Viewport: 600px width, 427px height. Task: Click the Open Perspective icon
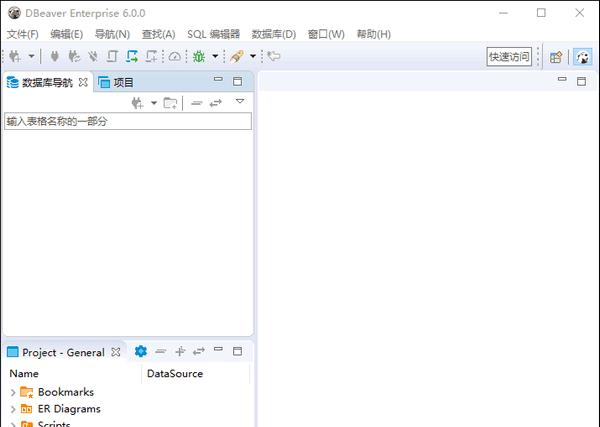(556, 57)
